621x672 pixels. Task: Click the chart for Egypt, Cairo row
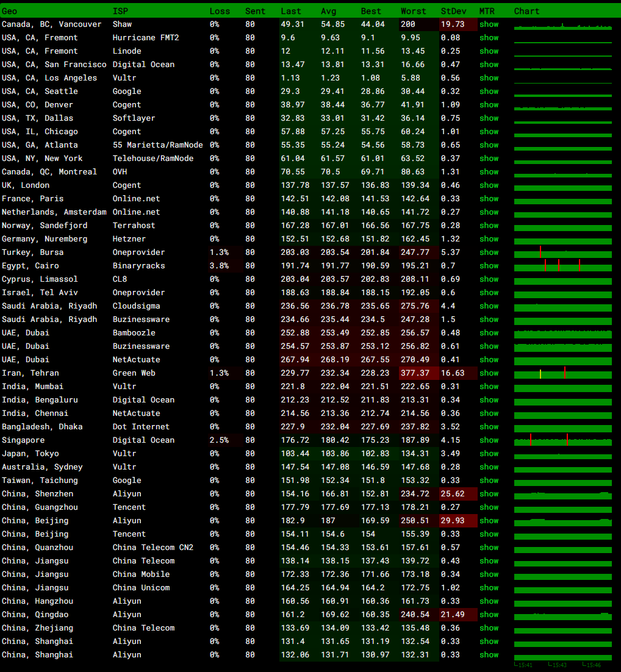pyautogui.click(x=562, y=266)
